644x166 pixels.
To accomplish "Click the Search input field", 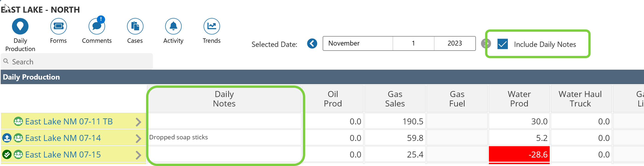I will (x=80, y=62).
